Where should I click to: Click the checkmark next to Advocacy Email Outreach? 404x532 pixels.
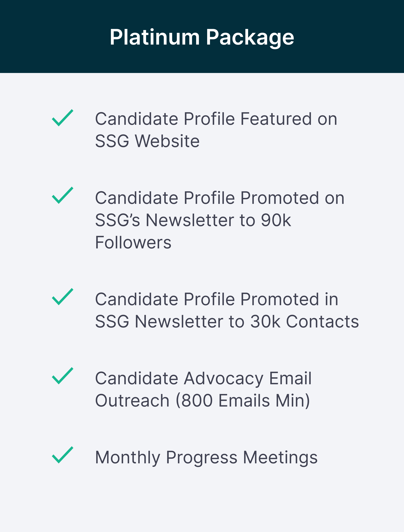coord(63,376)
